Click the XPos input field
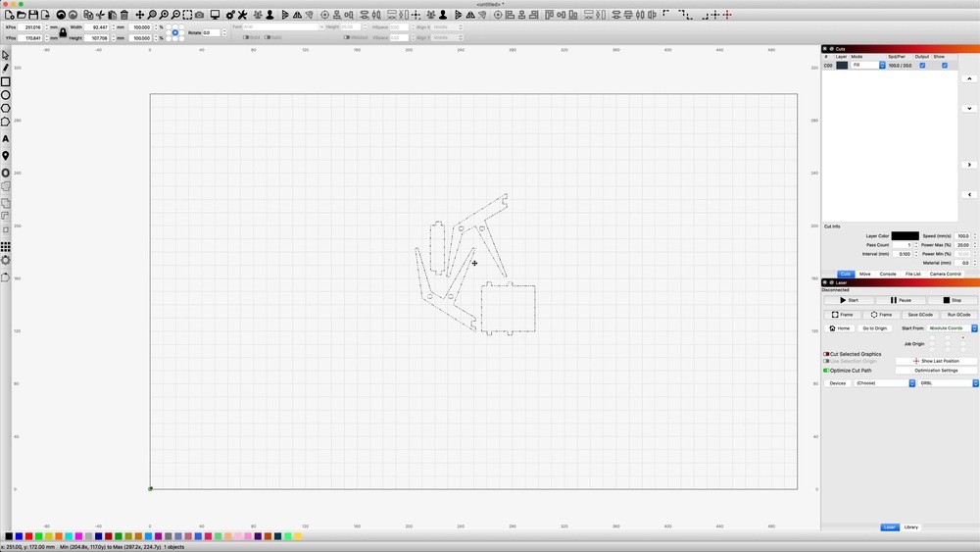The width and height of the screenshot is (980, 552). pos(30,26)
